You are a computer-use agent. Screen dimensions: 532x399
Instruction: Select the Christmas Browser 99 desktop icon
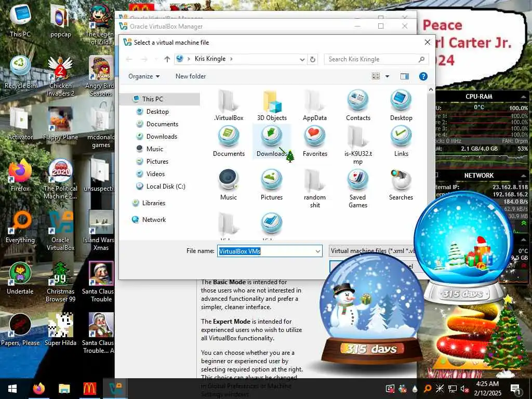point(60,282)
